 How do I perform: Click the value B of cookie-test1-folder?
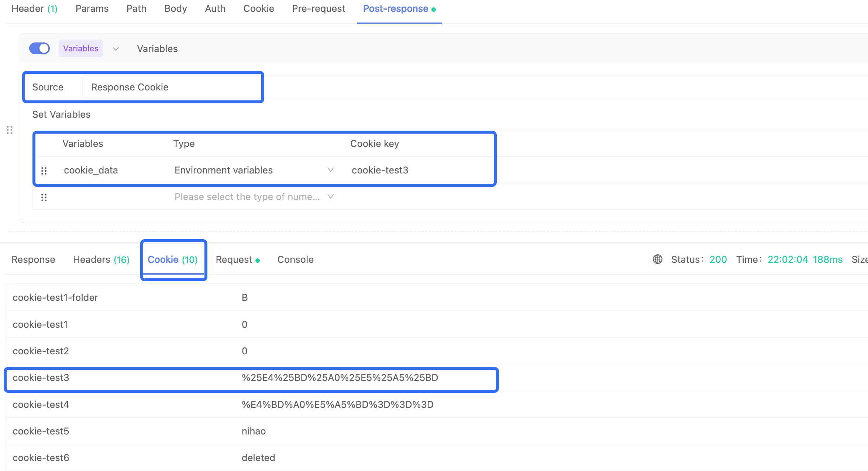tap(245, 298)
